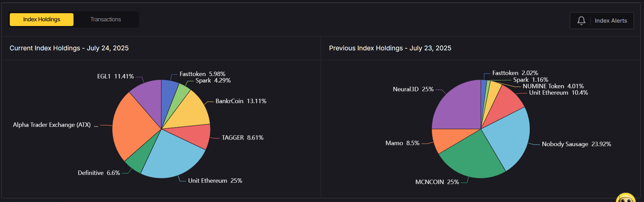The height and width of the screenshot is (202, 644).
Task: Open the yellow chatbot mascot icon
Action: 625,198
